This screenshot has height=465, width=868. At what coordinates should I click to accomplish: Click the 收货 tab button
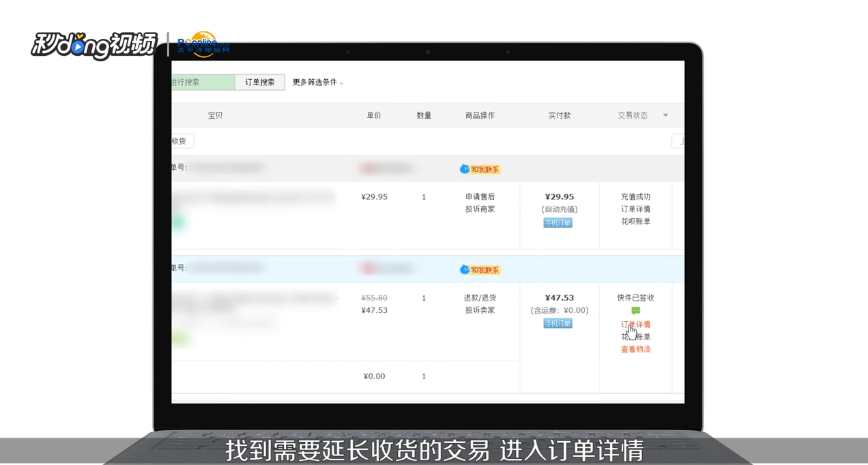pyautogui.click(x=182, y=141)
